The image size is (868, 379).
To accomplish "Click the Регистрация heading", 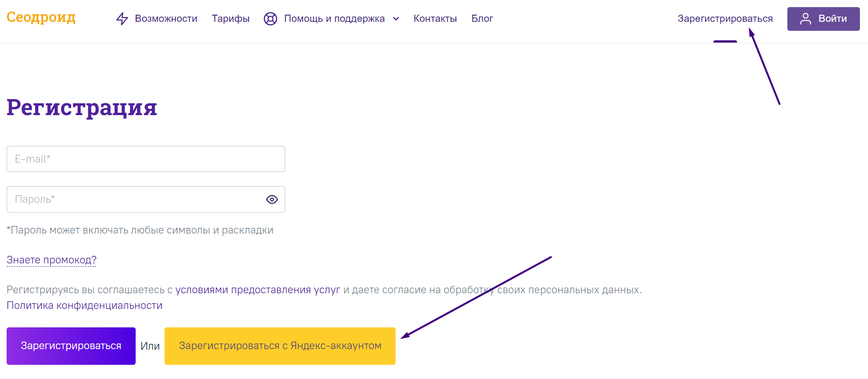I will click(x=82, y=108).
